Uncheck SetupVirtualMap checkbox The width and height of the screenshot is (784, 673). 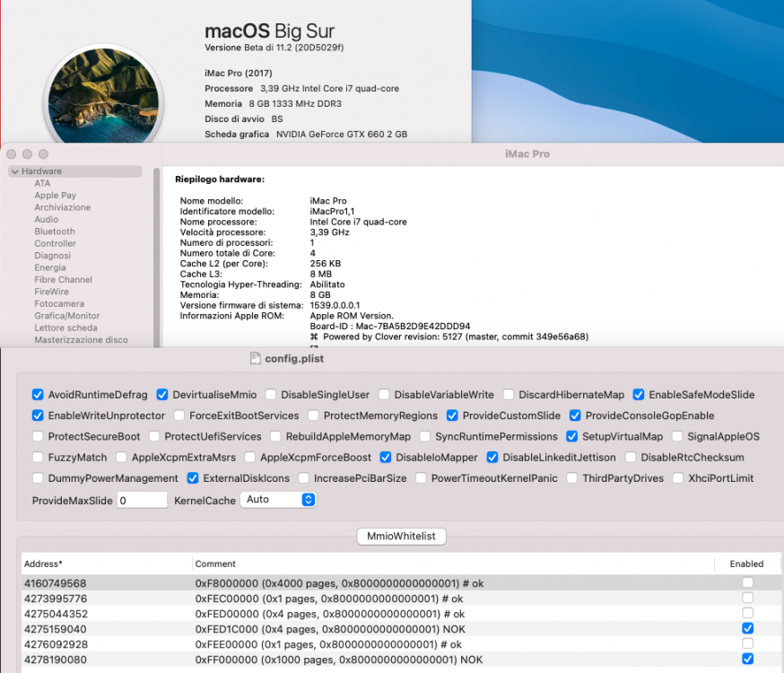coord(572,436)
